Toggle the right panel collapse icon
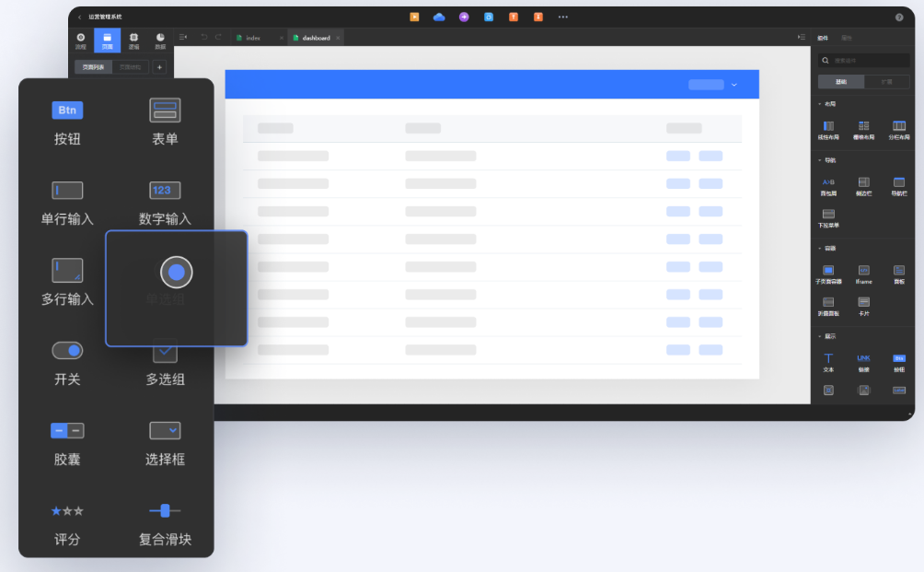Viewport: 924px width, 572px height. (802, 37)
